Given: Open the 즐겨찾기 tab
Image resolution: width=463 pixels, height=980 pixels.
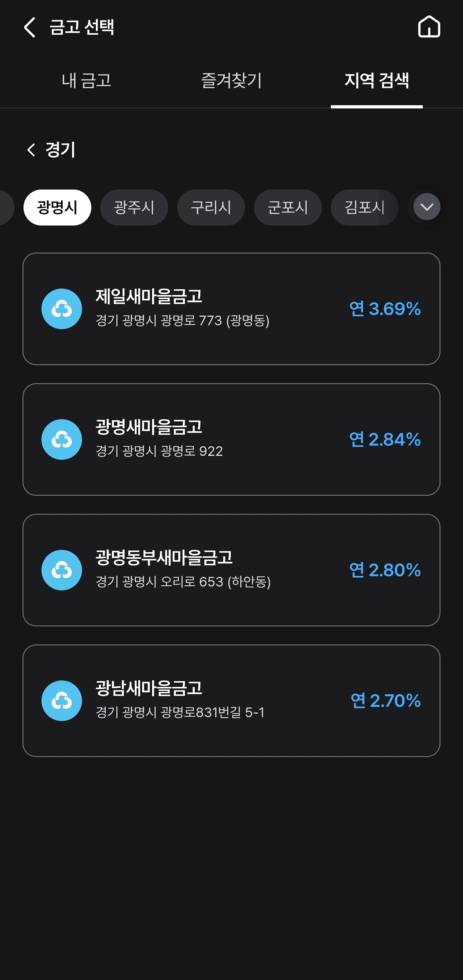Looking at the screenshot, I should (x=231, y=80).
